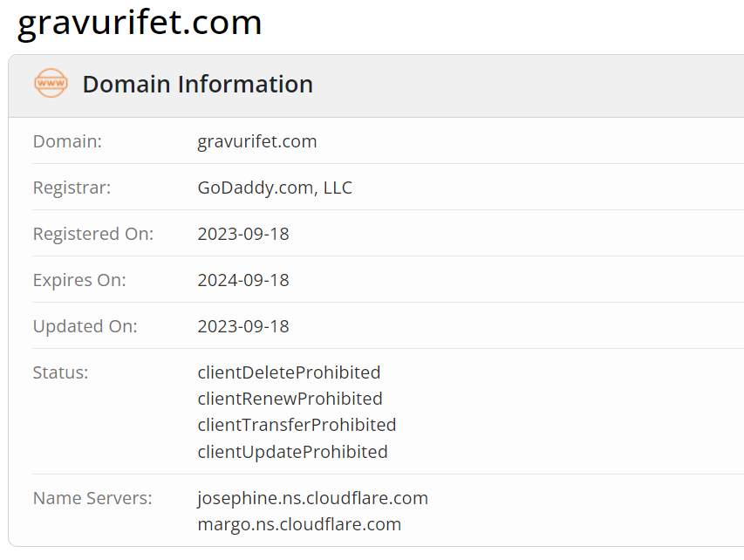
Task: Click the Registrar: field label
Action: pyautogui.click(x=72, y=188)
